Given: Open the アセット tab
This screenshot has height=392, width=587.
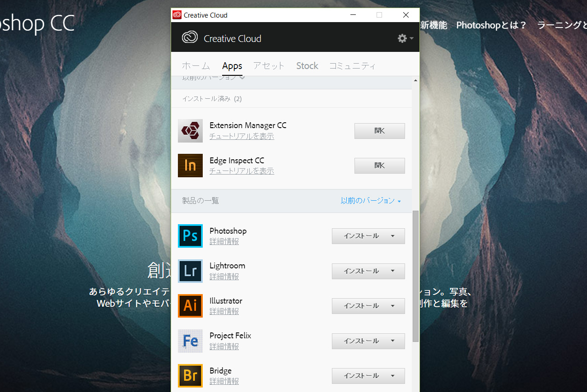Looking at the screenshot, I should pos(269,66).
